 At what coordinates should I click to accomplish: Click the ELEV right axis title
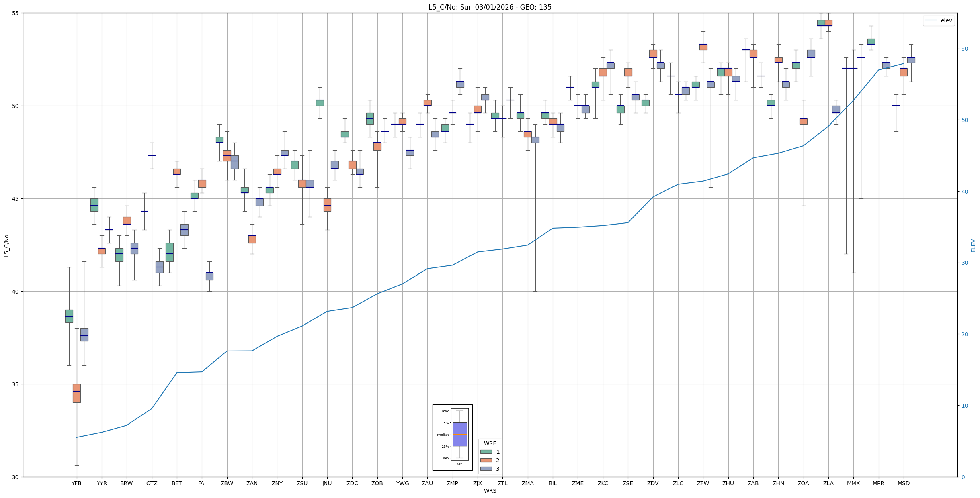973,245
